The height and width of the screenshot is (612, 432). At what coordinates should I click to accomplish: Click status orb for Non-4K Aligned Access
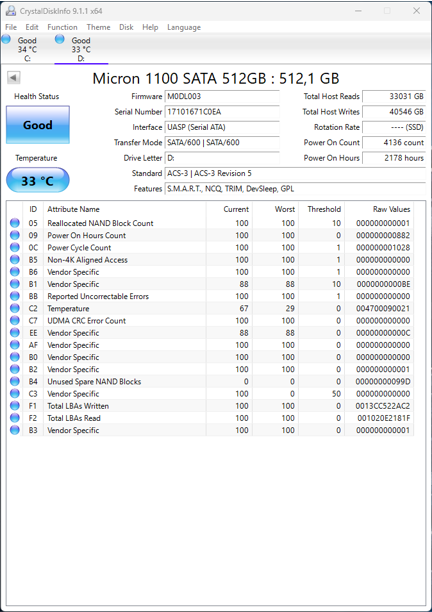tap(14, 260)
